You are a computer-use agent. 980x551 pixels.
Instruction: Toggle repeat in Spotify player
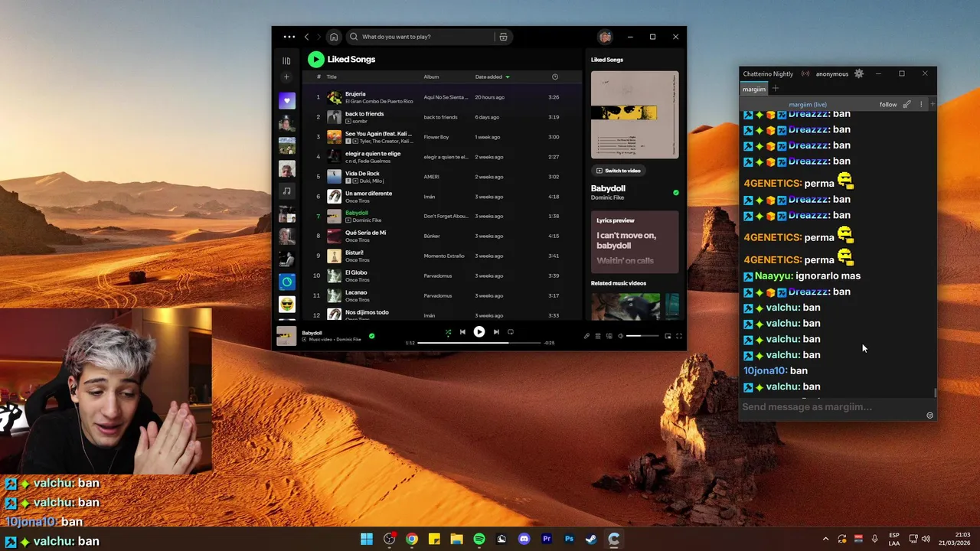pos(511,332)
